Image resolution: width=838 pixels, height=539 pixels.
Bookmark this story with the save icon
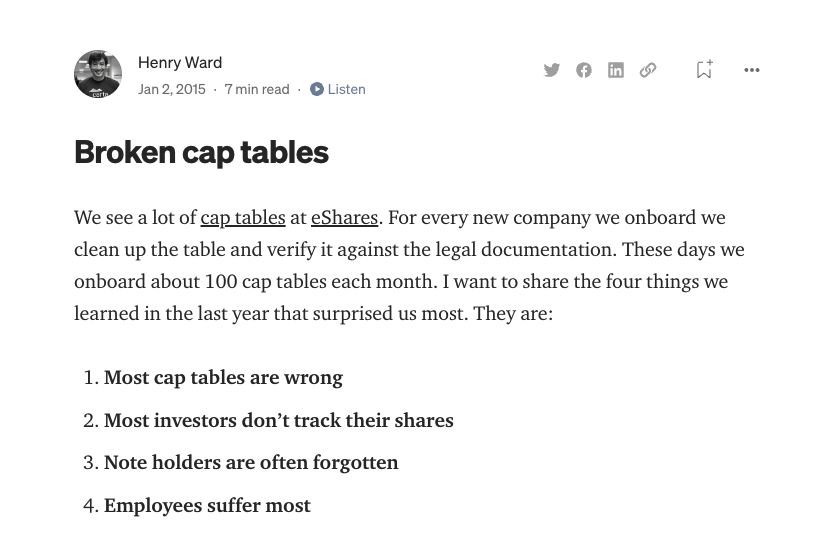click(x=704, y=70)
